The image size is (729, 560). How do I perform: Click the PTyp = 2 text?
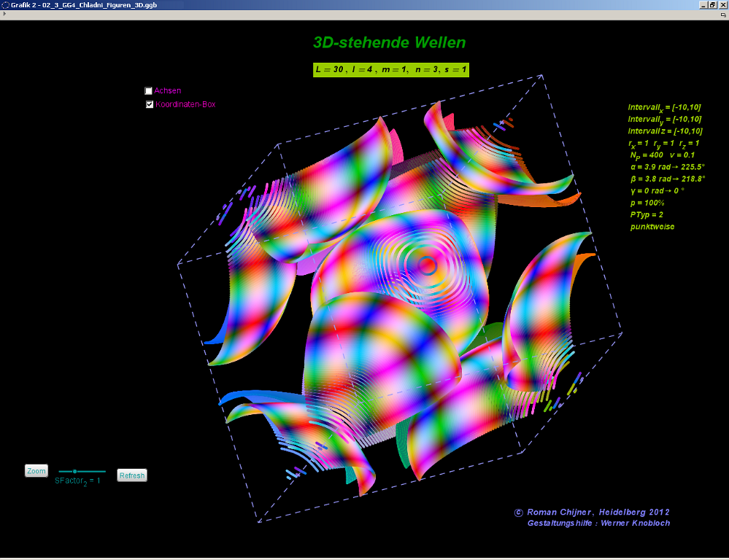click(x=647, y=215)
